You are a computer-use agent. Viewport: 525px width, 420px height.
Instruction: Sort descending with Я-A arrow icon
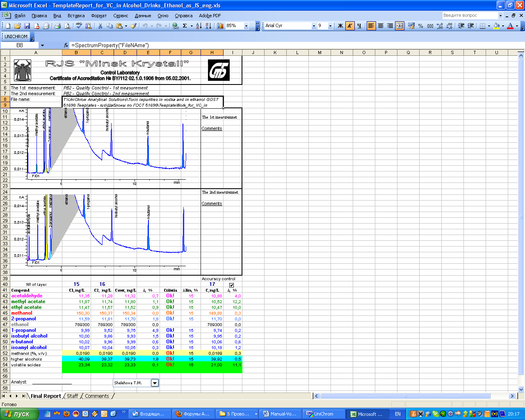tap(208, 26)
